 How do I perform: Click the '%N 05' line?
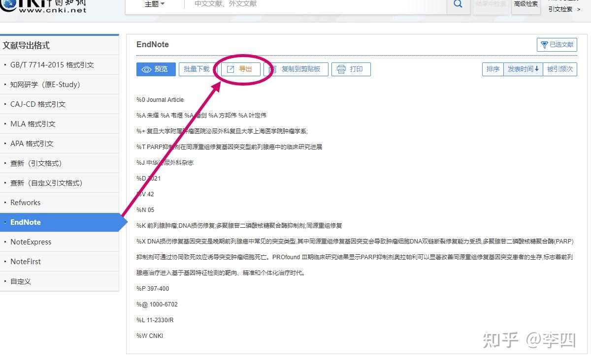coord(145,210)
